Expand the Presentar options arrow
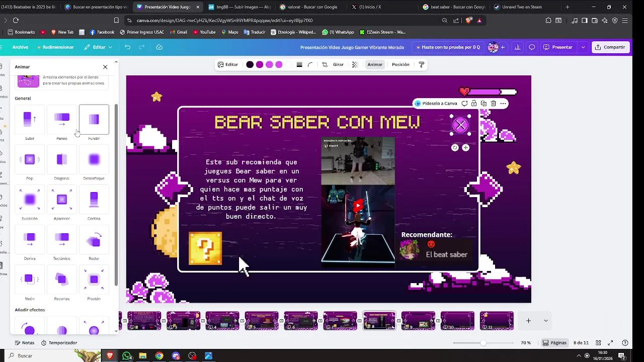Image resolution: width=644 pixels, height=362 pixels. coord(583,47)
